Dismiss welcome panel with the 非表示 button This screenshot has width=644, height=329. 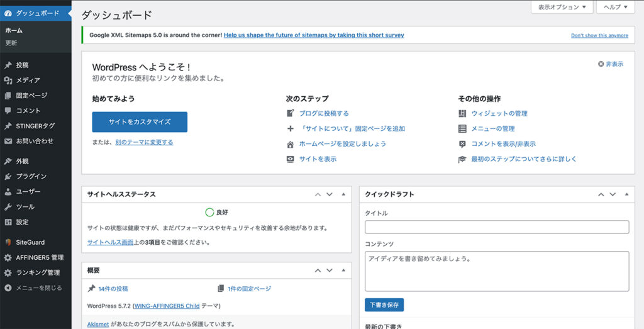pos(611,64)
